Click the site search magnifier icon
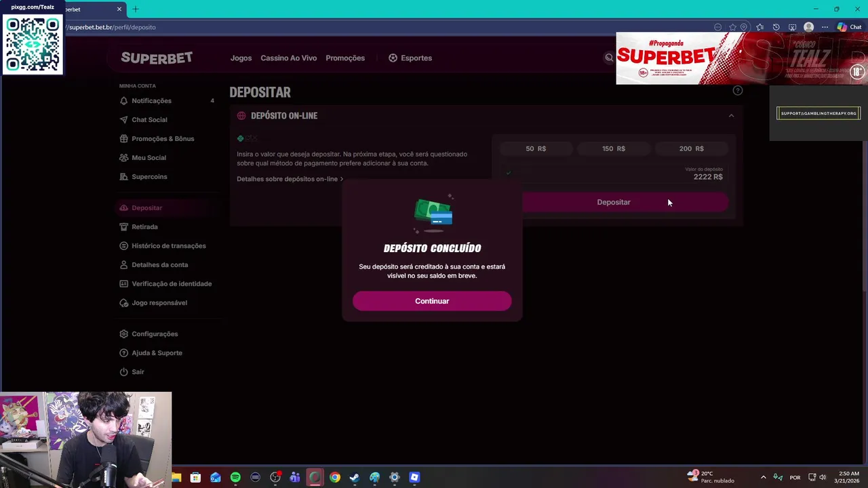 click(609, 58)
